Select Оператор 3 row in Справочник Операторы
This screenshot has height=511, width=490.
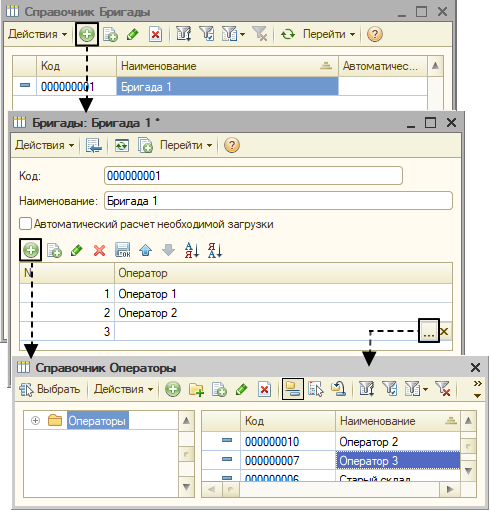pos(331,461)
